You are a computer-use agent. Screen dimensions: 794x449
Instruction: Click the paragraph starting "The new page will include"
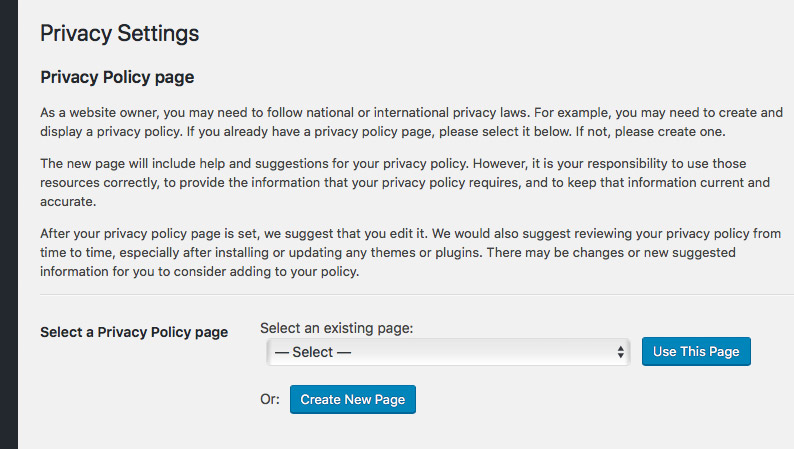point(405,182)
